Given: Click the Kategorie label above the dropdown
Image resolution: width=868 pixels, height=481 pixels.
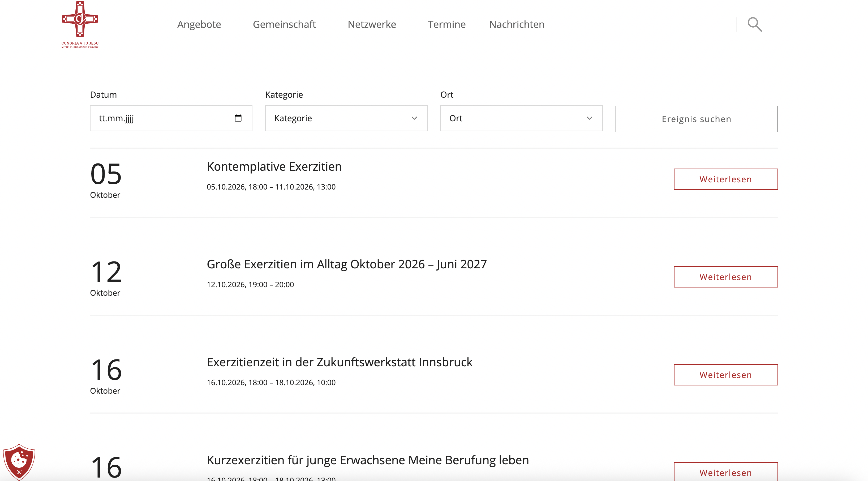Looking at the screenshot, I should 284,95.
